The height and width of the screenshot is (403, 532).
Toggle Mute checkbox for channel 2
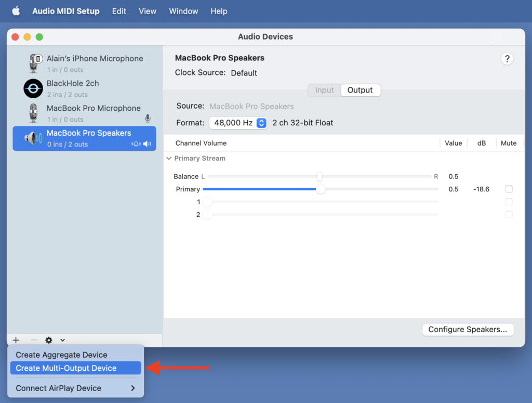[509, 215]
